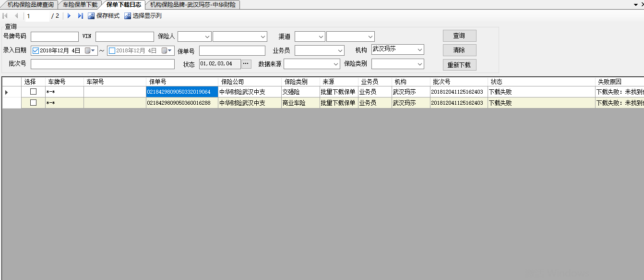Select policy number 021842980905033201​9064 cell
The width and height of the screenshot is (644, 280).
182,92
